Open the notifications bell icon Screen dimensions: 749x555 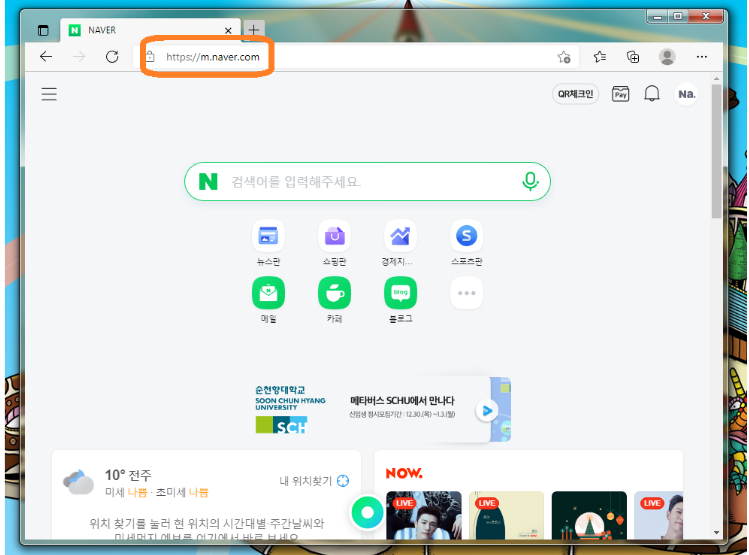click(652, 94)
